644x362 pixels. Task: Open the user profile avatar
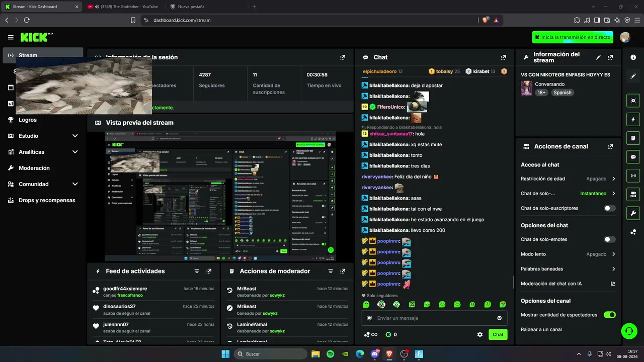[625, 37]
